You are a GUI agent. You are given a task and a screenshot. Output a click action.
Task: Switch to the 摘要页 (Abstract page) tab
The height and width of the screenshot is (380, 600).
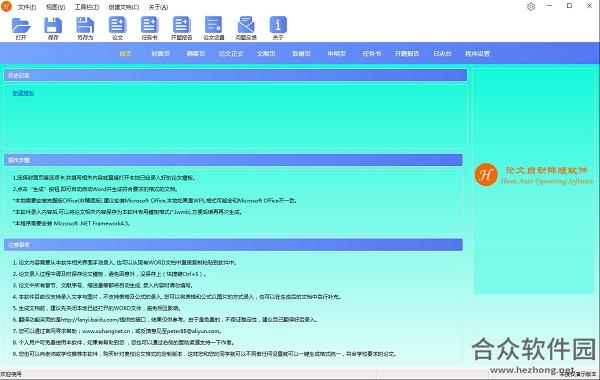pyautogui.click(x=196, y=54)
